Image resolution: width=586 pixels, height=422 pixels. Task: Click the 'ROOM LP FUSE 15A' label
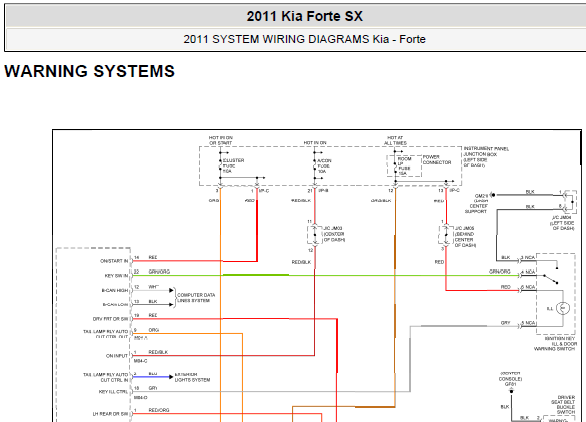[x=404, y=166]
